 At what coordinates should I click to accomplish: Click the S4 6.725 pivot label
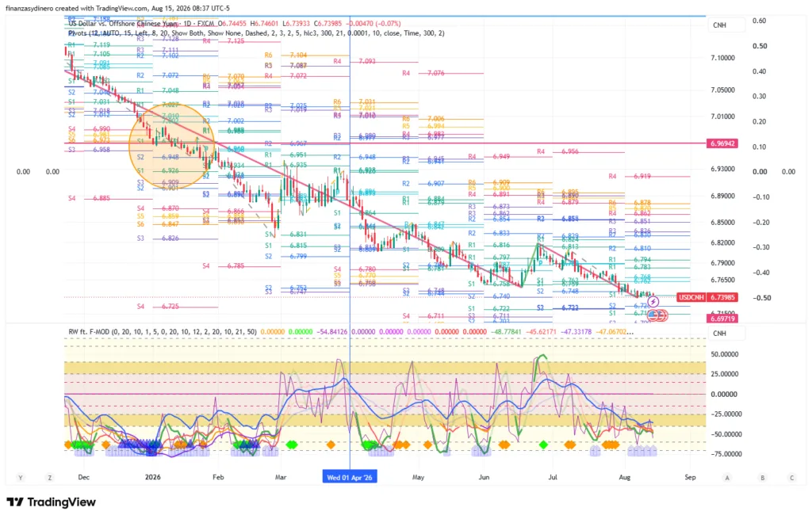pyautogui.click(x=158, y=307)
